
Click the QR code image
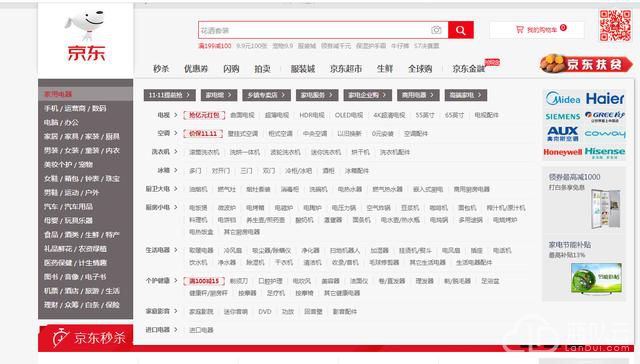point(615,26)
